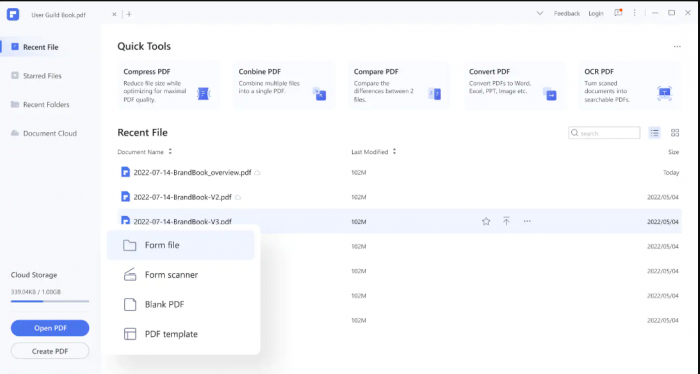Open the Combine PDF quick tool
This screenshot has width=700, height=374.
coord(283,85)
